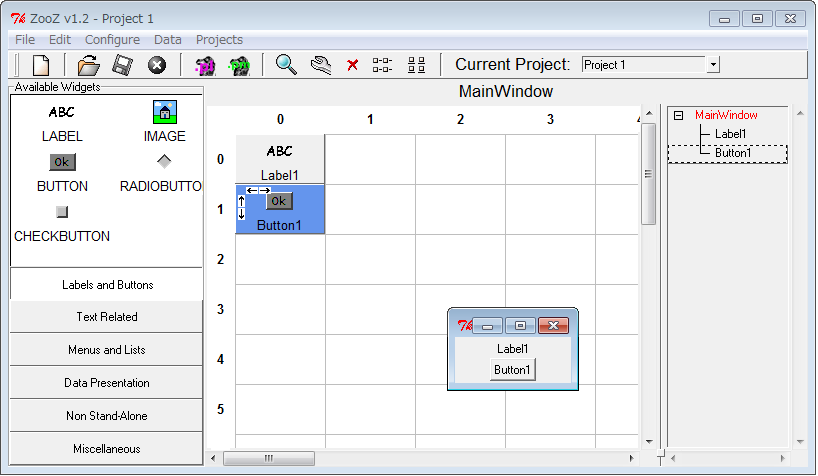Pick the CHECKBUTTON square icon

tap(62, 211)
